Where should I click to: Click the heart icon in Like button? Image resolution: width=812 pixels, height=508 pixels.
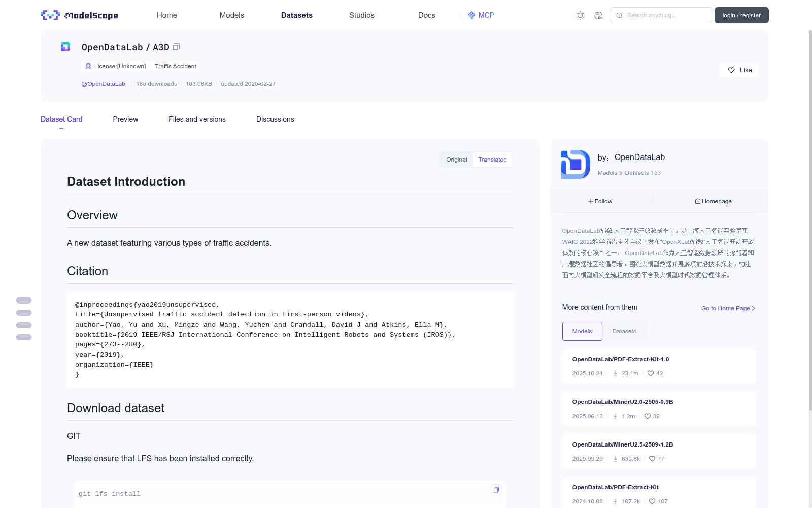(731, 70)
